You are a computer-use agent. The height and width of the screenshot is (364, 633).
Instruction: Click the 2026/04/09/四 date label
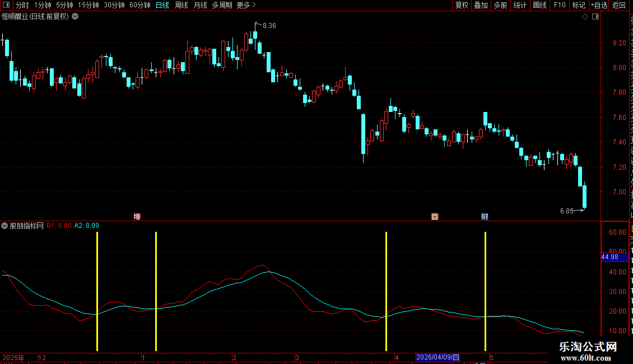(437, 357)
